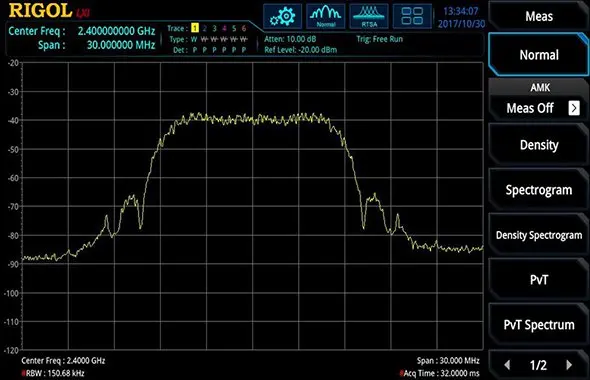Open the settings gear icon
The width and height of the screenshot is (590, 380).
pos(283,17)
